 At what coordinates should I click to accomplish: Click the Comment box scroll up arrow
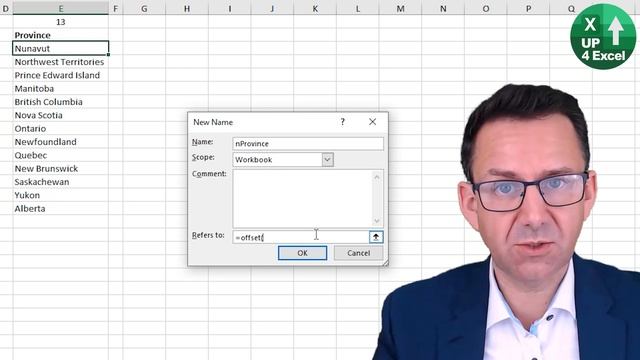click(x=377, y=177)
